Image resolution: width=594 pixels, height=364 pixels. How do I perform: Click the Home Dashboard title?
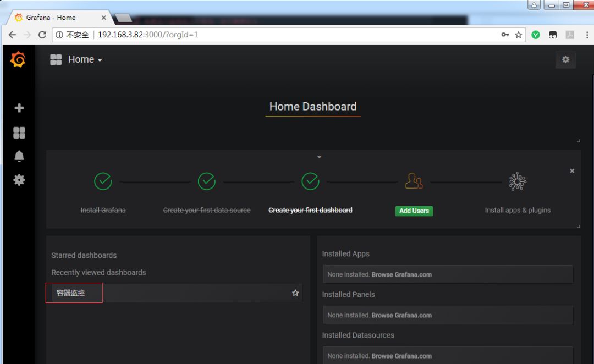click(313, 107)
